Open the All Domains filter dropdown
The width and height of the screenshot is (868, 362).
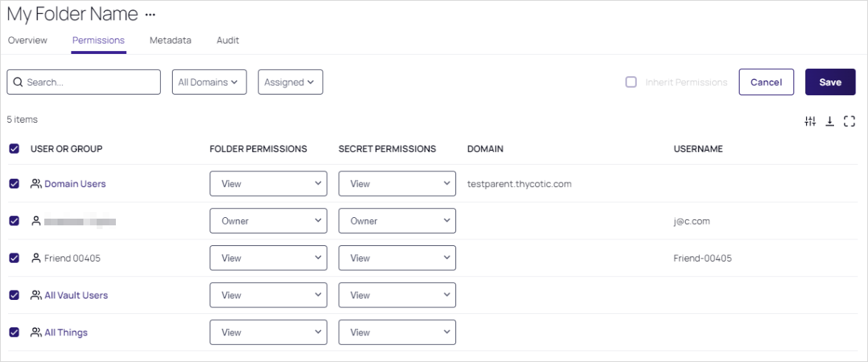[x=209, y=82]
